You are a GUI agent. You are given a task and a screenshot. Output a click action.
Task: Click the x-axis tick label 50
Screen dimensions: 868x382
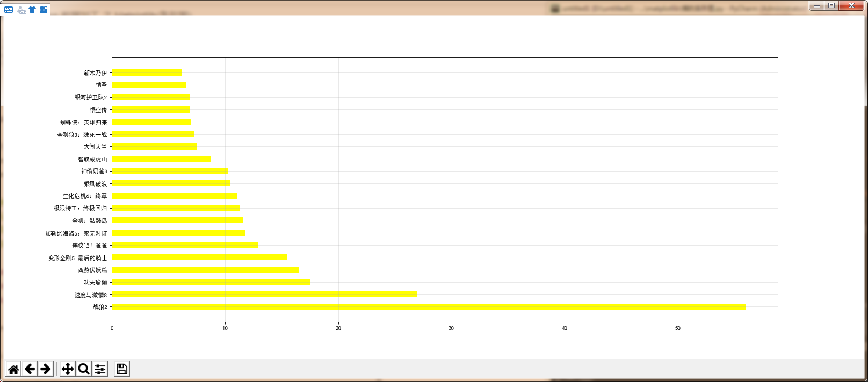coord(678,328)
